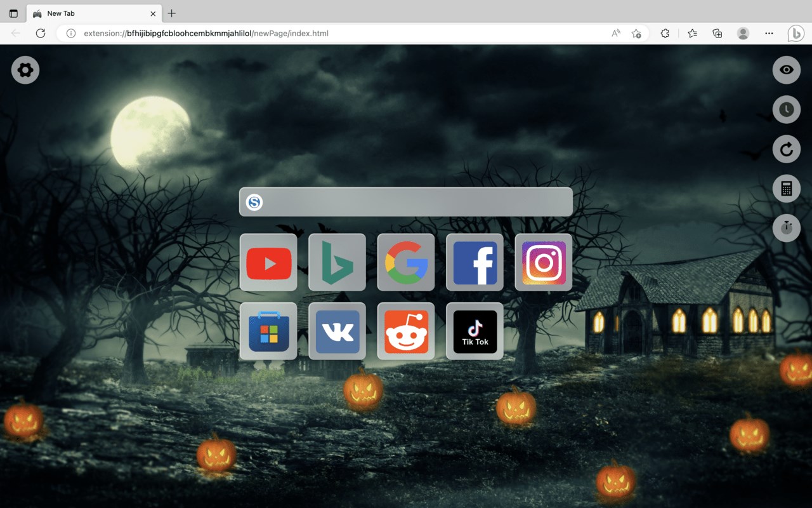This screenshot has height=508, width=812.
Task: Open the Bing sidebar button
Action: (x=796, y=33)
